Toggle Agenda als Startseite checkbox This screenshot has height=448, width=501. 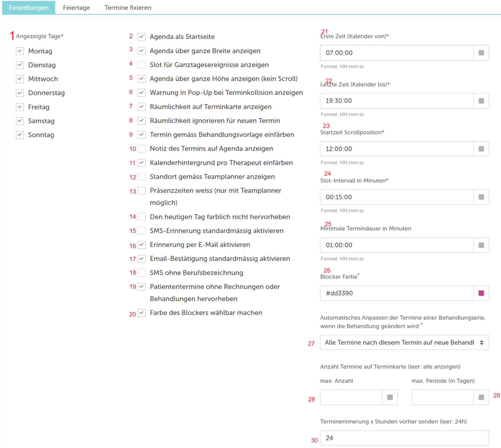tap(142, 37)
